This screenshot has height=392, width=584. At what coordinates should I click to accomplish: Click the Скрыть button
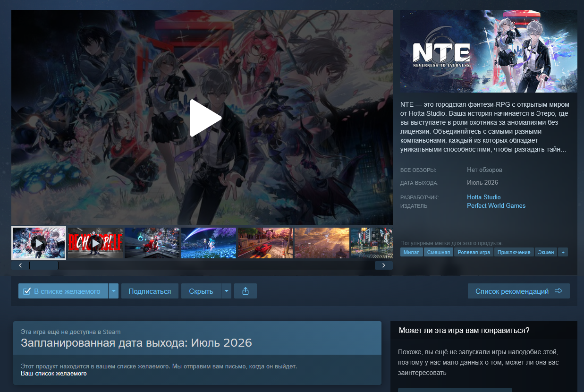point(201,291)
